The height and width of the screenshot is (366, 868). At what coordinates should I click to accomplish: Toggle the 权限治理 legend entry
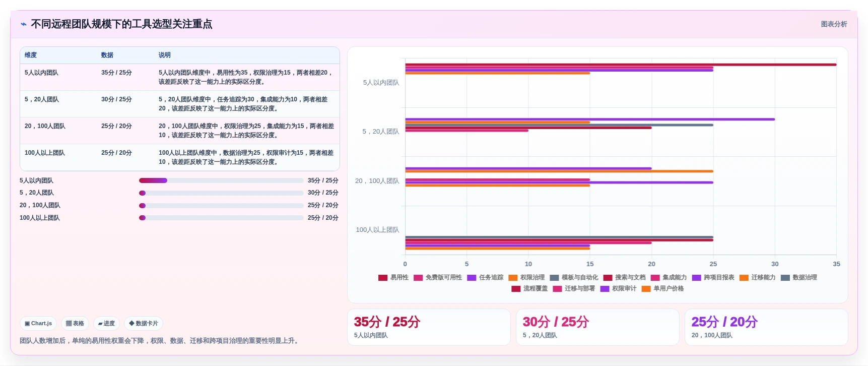(x=526, y=277)
